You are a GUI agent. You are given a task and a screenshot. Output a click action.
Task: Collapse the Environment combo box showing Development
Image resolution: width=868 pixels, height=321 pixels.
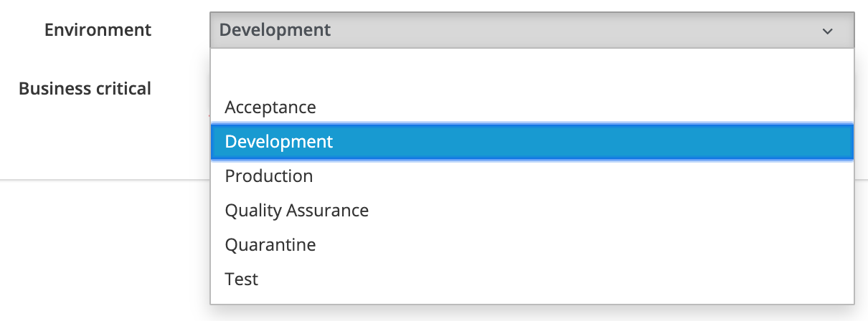(532, 30)
